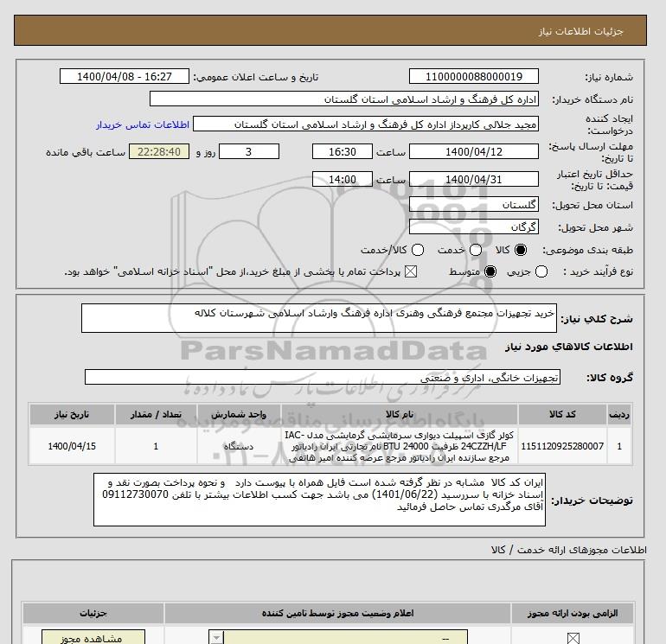
Task: Click the deadline time 16:30 field
Action: click(x=343, y=151)
